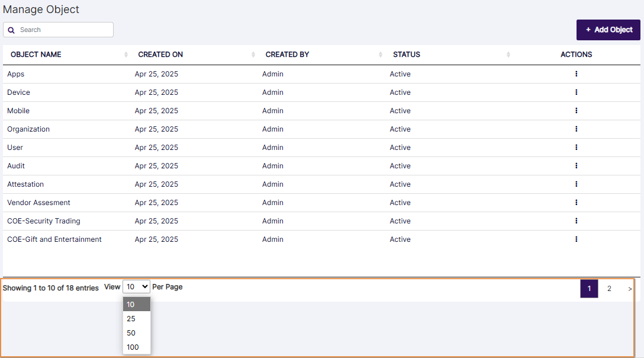Screen dimensions: 644x358
Task: Sort the table by Created By
Action: pos(381,54)
